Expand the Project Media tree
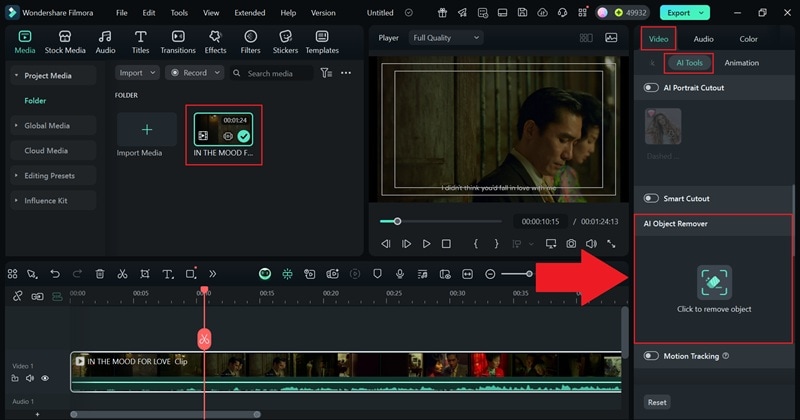The width and height of the screenshot is (800, 420). click(16, 76)
